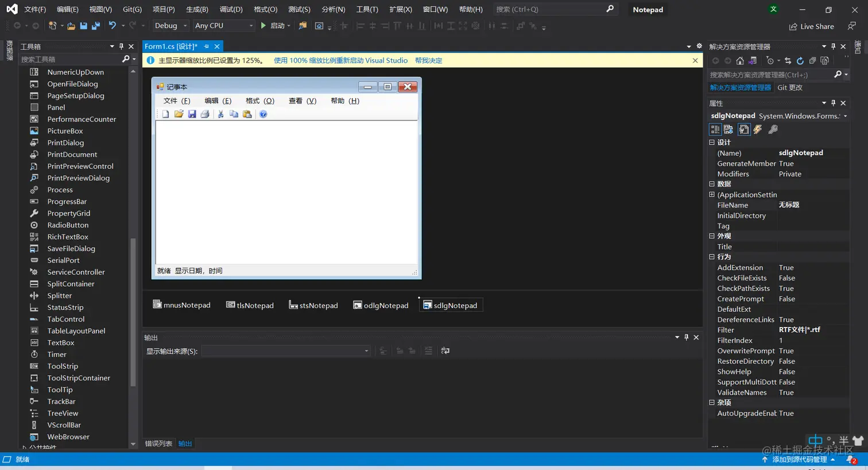Switch to the 错误列表 tab

(158, 444)
